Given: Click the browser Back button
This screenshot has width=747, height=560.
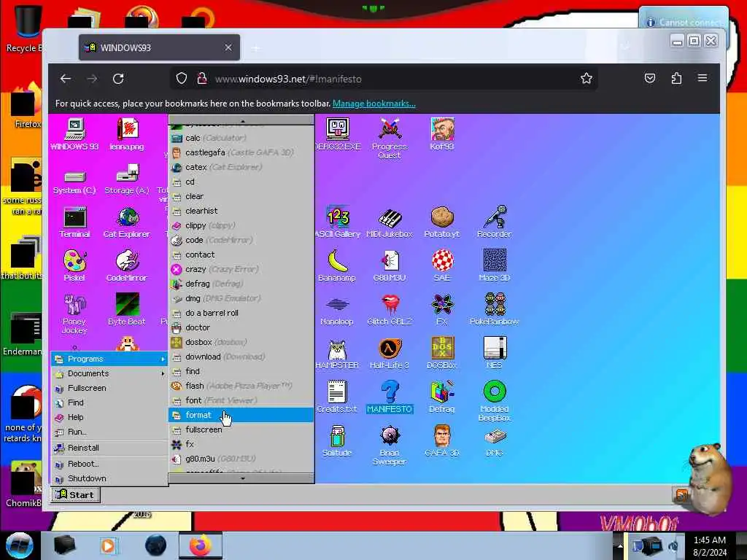Looking at the screenshot, I should tap(66, 79).
